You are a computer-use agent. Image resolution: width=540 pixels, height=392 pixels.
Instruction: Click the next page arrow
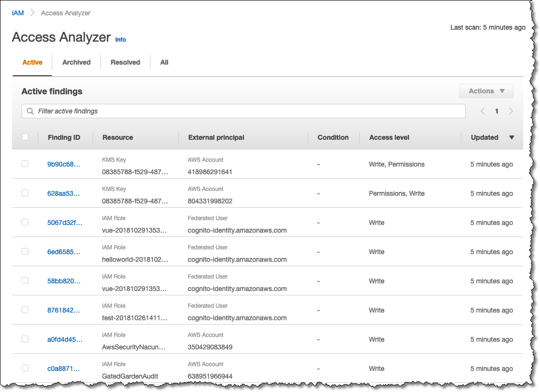[511, 111]
